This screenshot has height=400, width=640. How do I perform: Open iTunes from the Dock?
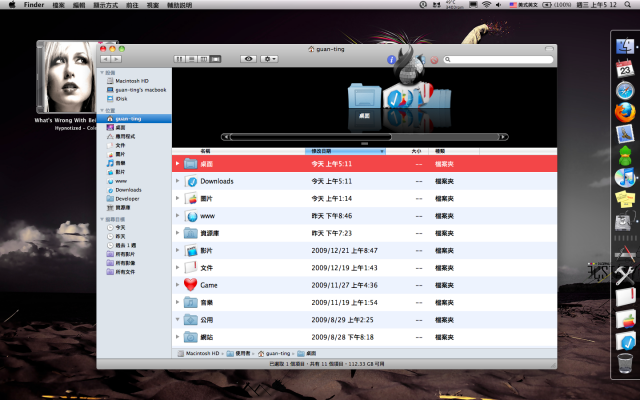(625, 178)
